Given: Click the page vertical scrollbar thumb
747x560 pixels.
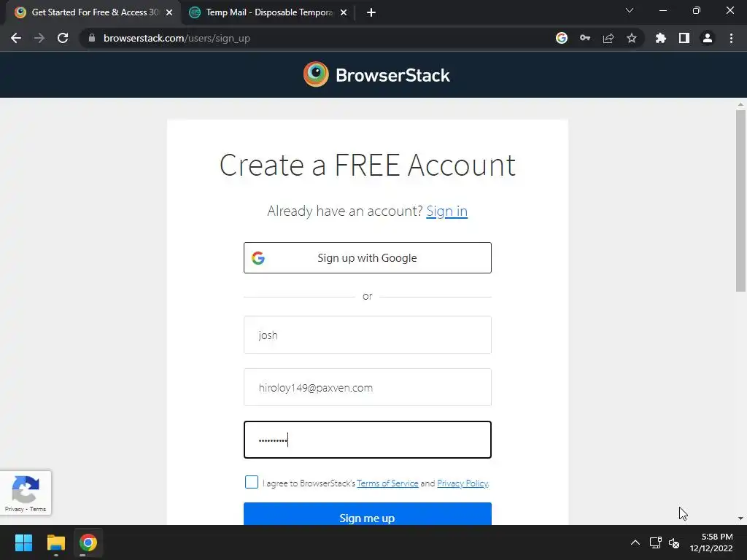Looking at the screenshot, I should [740, 201].
